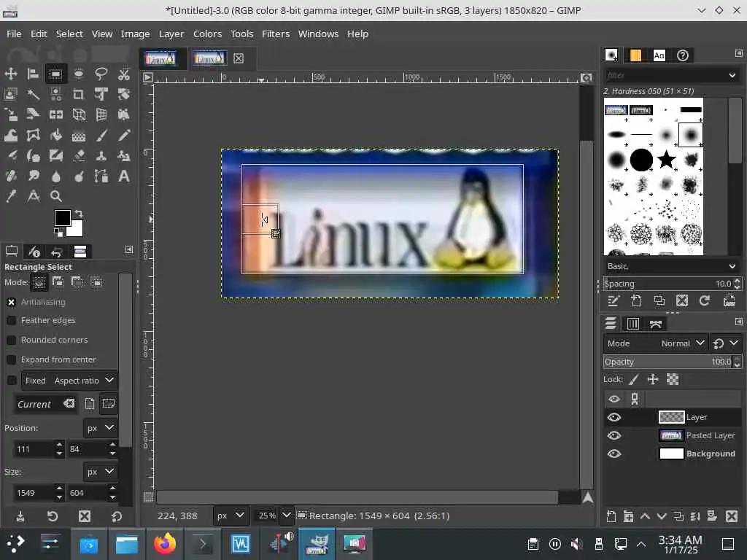This screenshot has height=560, width=747.
Task: Select the Ellipse Select tool
Action: click(x=79, y=74)
